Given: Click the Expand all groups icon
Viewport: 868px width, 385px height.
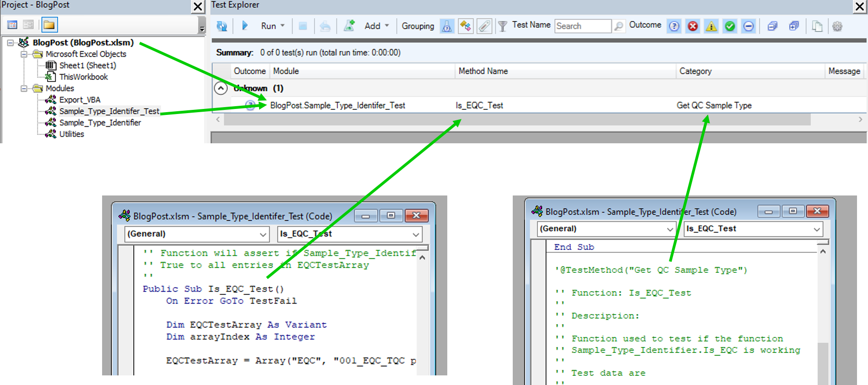Looking at the screenshot, I should tap(794, 26).
